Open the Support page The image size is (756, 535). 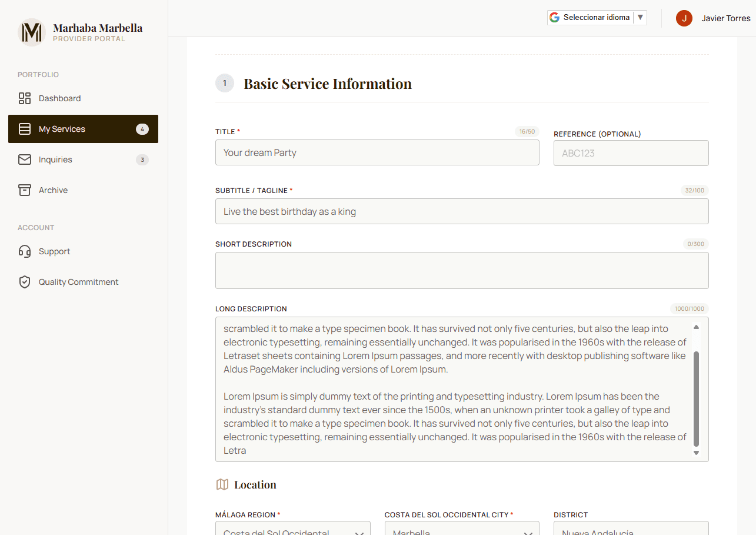(x=83, y=251)
